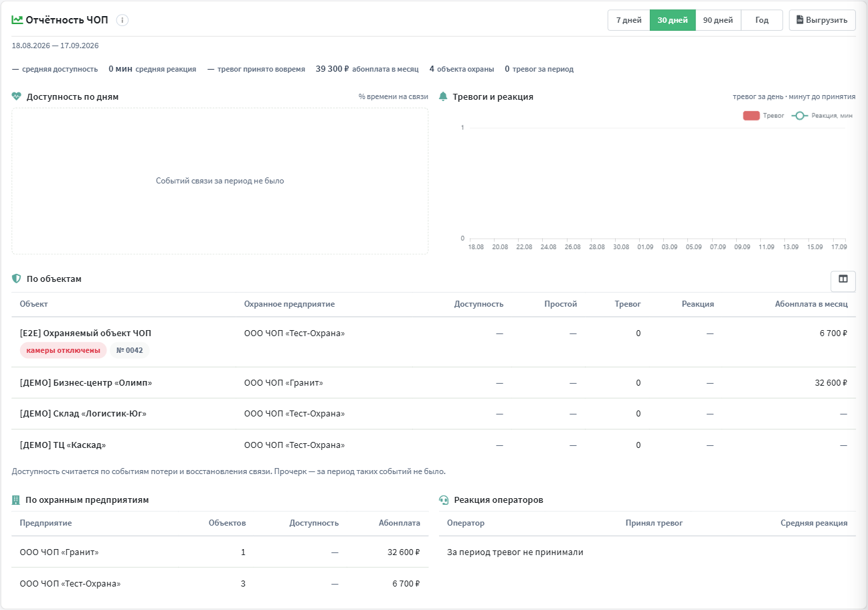Click ООО ЧОП «Гранит» in enterprises table
This screenshot has width=868, height=610.
[x=60, y=552]
